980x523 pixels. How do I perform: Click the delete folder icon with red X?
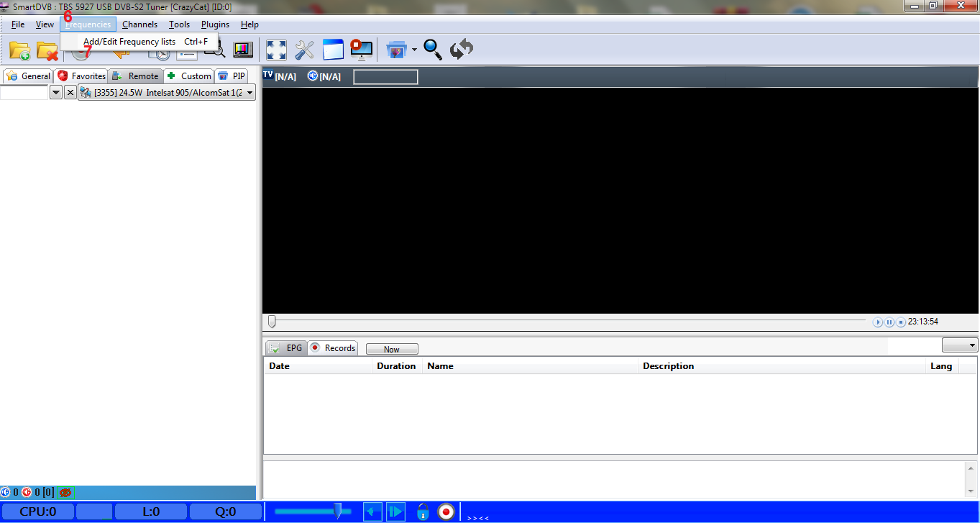tap(47, 50)
